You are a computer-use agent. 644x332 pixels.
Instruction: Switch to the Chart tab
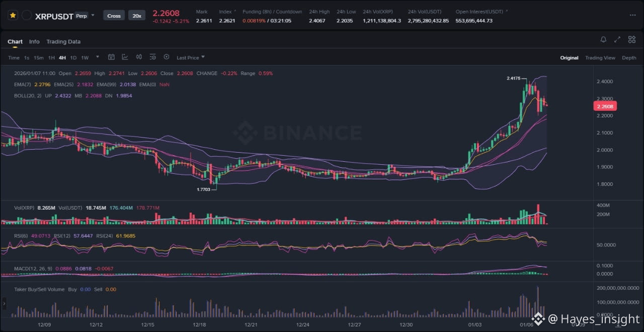15,42
